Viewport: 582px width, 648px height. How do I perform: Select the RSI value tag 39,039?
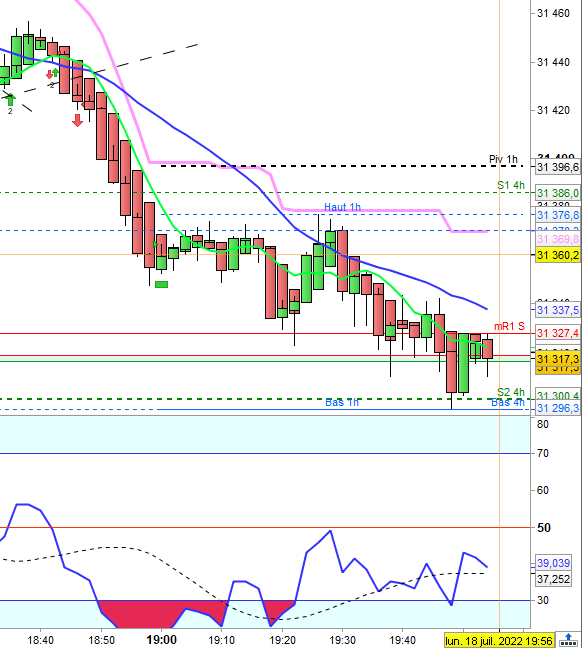[553, 563]
